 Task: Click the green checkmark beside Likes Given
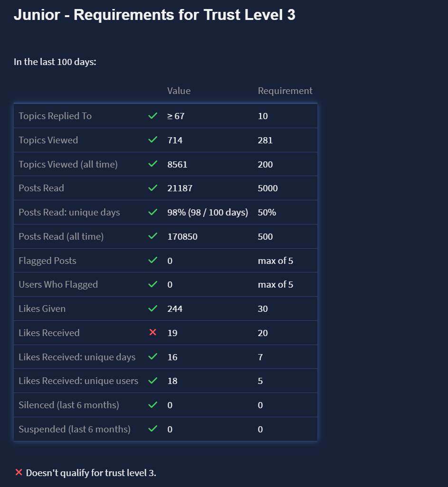(153, 309)
